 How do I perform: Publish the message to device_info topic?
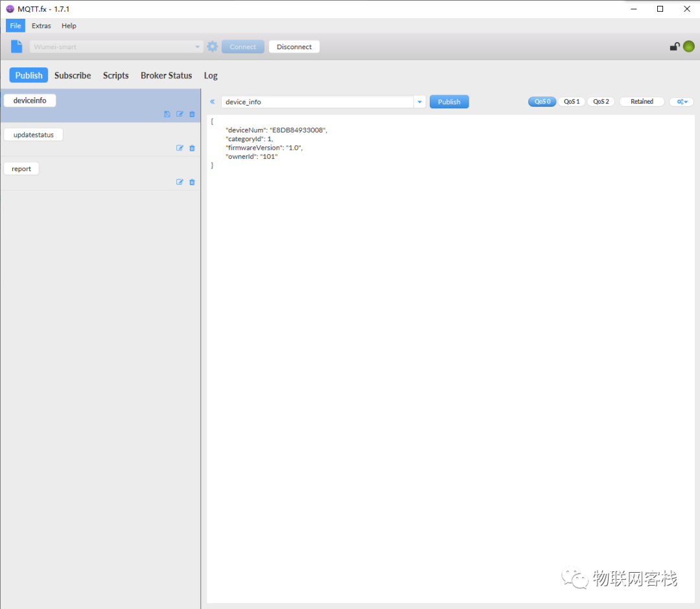[449, 102]
